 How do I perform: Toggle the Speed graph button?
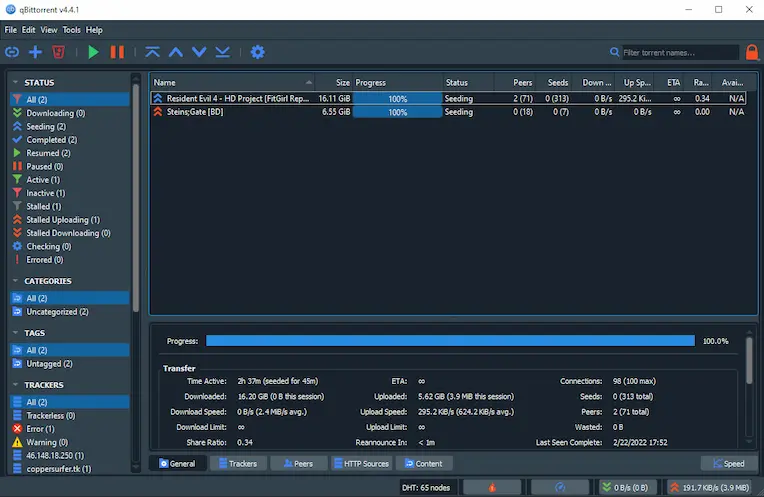tap(728, 464)
